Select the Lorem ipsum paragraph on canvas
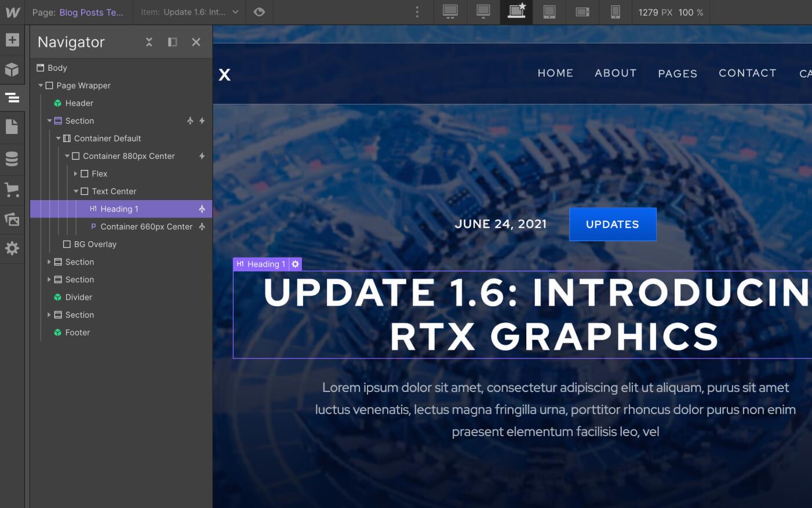Image resolution: width=812 pixels, height=508 pixels. (555, 409)
